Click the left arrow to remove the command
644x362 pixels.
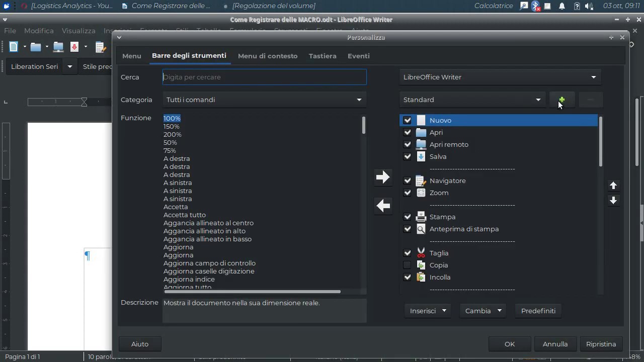click(383, 206)
